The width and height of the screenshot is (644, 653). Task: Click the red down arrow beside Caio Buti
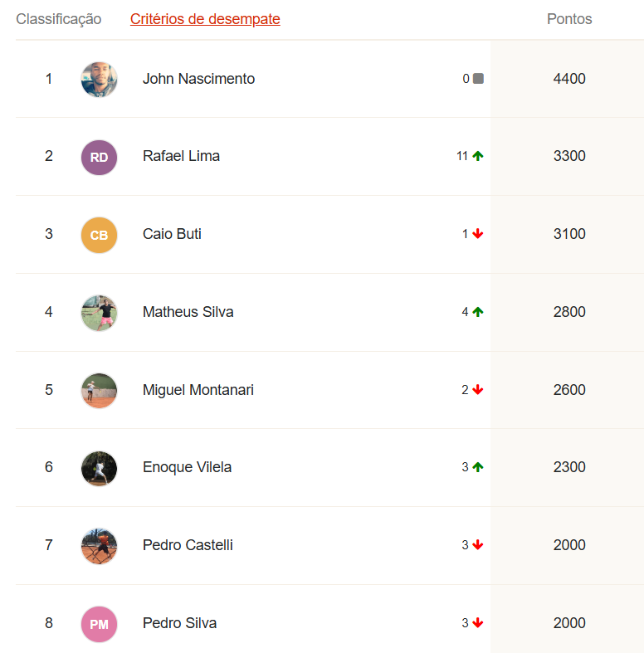click(478, 234)
